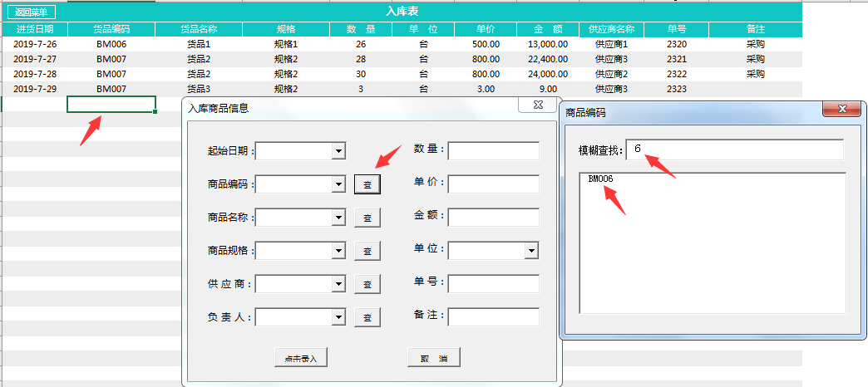Select the 规格1 cell
This screenshot has width=868, height=387.
pos(286,44)
